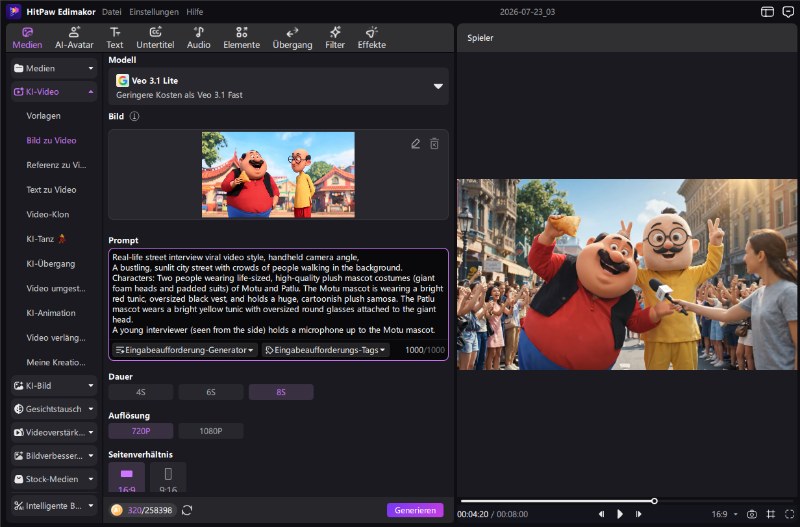Open the feedback message icon

[x=788, y=12]
